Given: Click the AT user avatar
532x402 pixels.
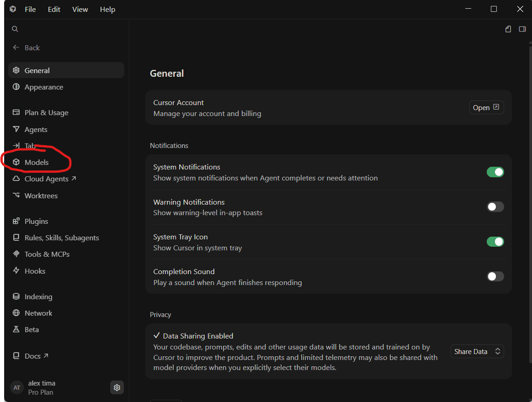Looking at the screenshot, I should pyautogui.click(x=16, y=387).
